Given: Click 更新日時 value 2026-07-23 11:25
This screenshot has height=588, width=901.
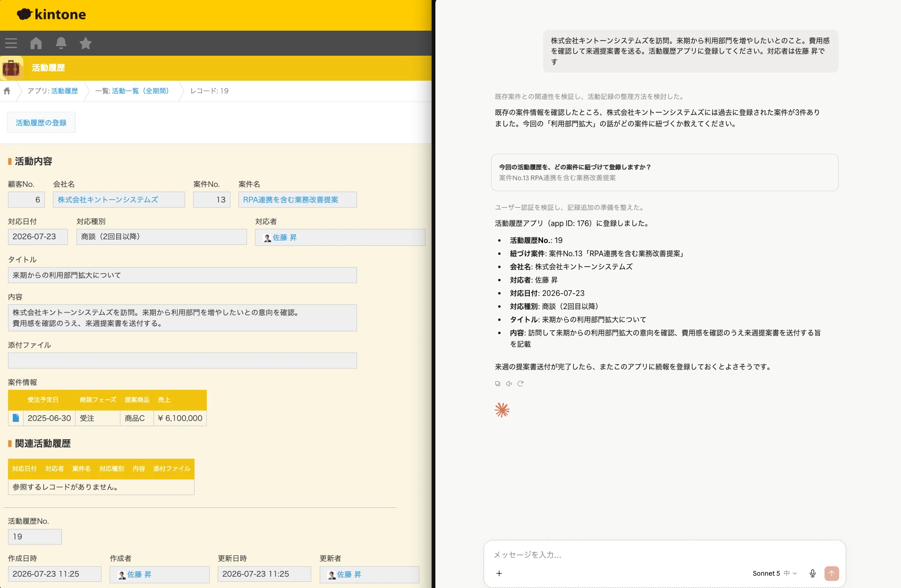Looking at the screenshot, I should (x=264, y=574).
